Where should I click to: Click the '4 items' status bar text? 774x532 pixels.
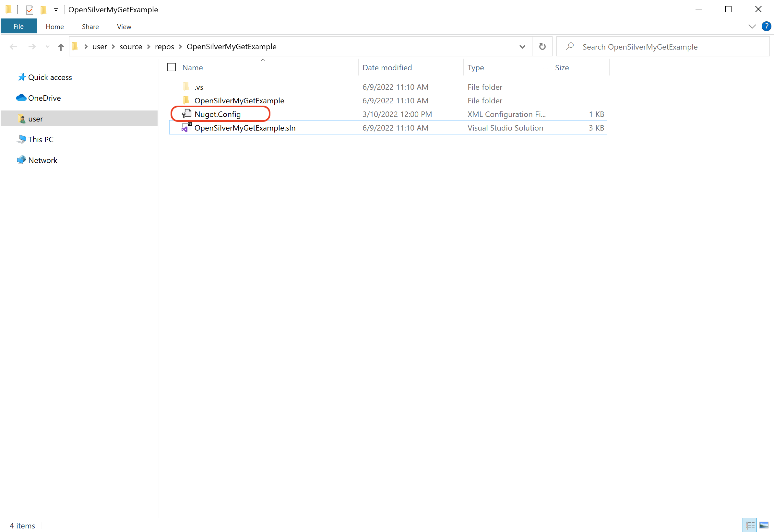point(22,526)
